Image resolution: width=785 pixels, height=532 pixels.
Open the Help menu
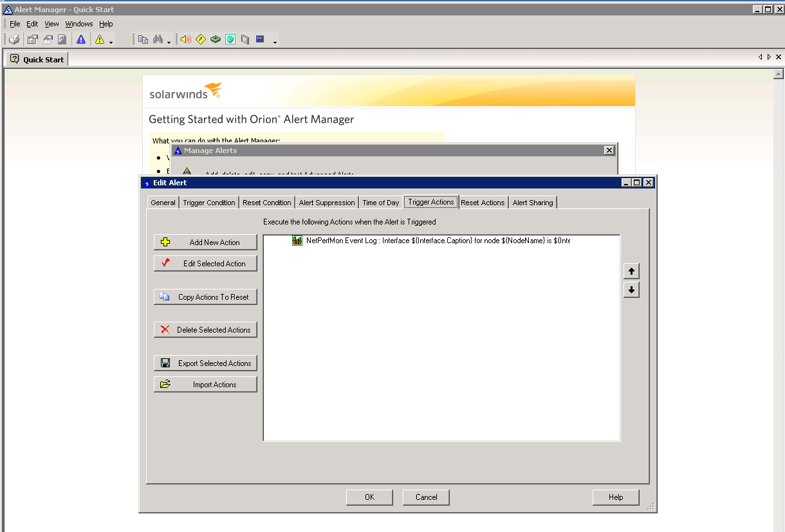(x=106, y=24)
